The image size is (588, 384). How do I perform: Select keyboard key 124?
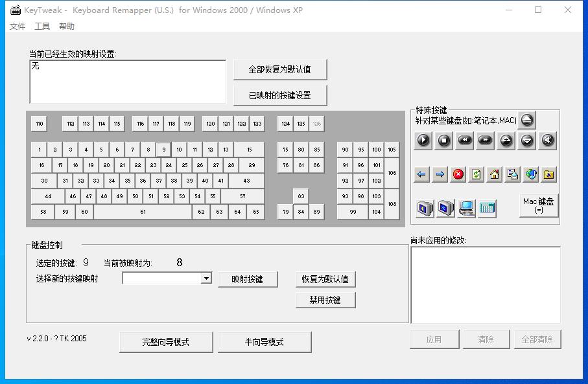coord(286,124)
